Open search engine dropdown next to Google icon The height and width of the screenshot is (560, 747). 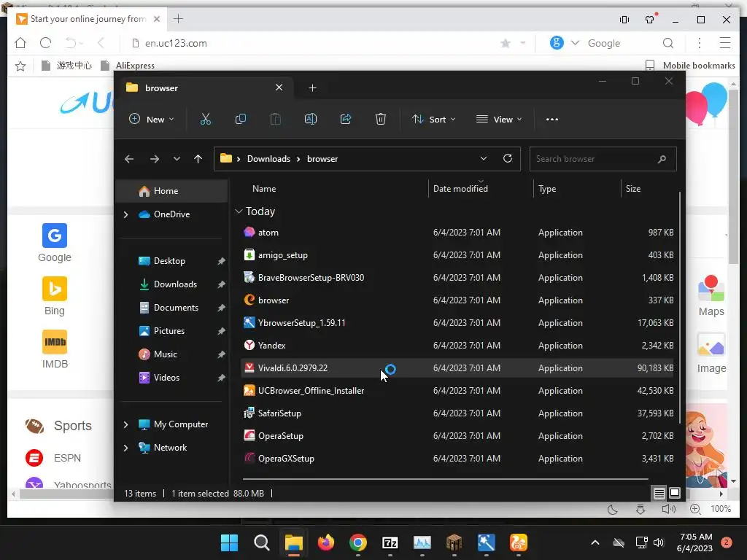coord(575,43)
